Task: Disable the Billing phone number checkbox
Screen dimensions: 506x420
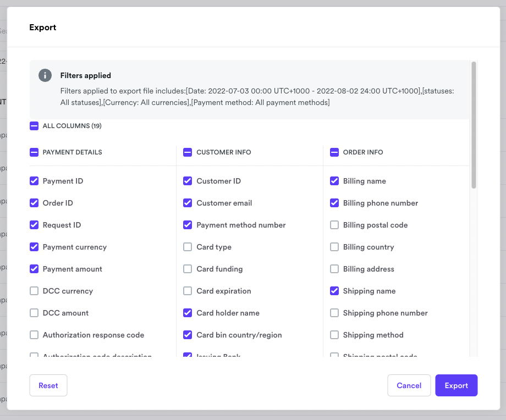Action: (334, 203)
